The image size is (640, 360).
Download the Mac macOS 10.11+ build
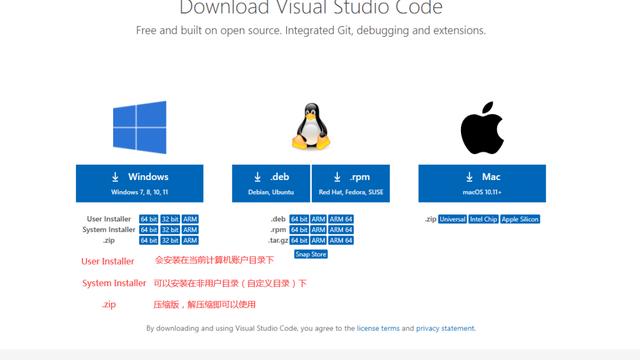[x=482, y=183]
